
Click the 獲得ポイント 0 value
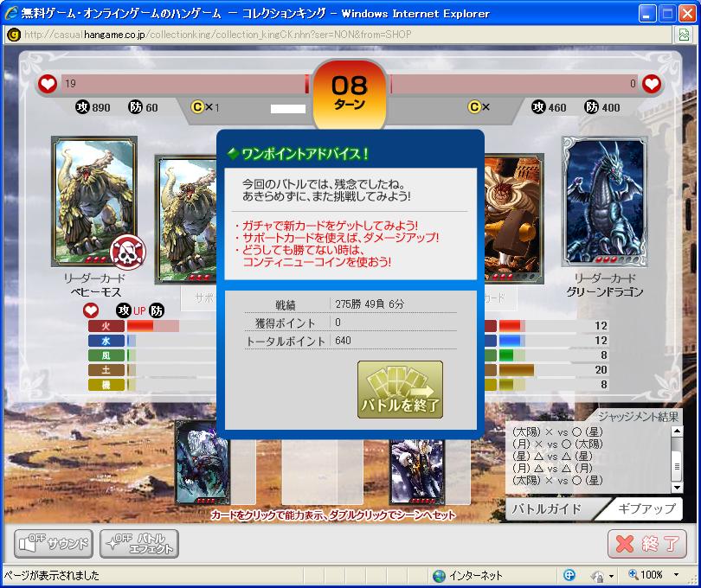(338, 323)
